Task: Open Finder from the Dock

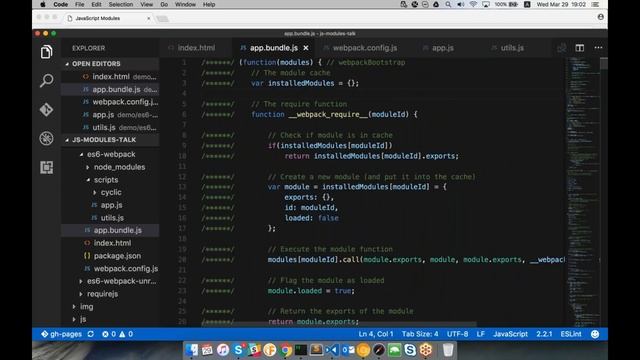Action: click(x=191, y=350)
